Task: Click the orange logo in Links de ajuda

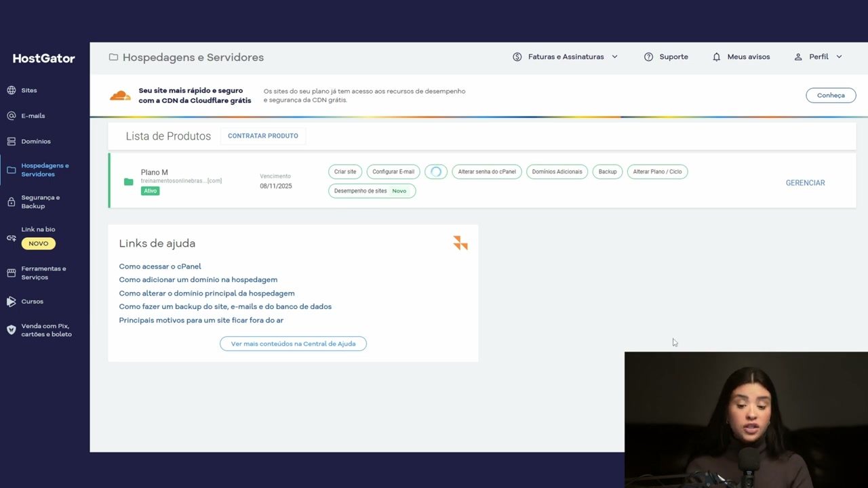Action: click(x=460, y=243)
